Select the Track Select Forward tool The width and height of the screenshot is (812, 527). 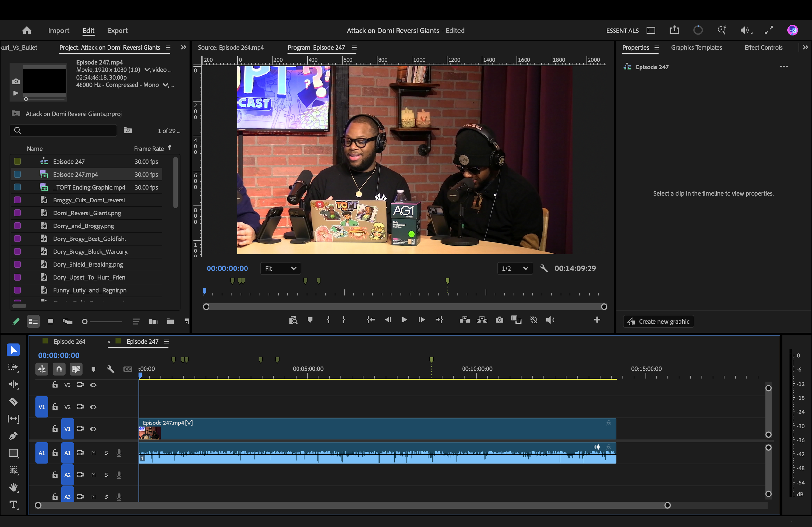[13, 367]
